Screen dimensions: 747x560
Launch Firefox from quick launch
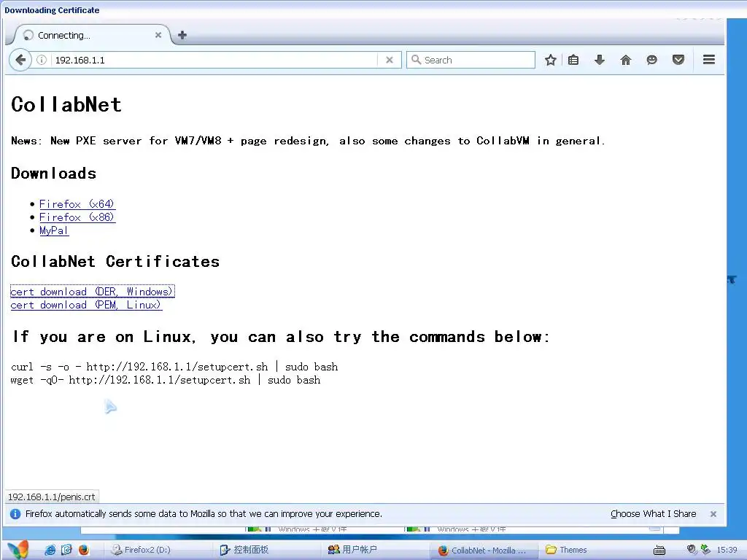[84, 550]
